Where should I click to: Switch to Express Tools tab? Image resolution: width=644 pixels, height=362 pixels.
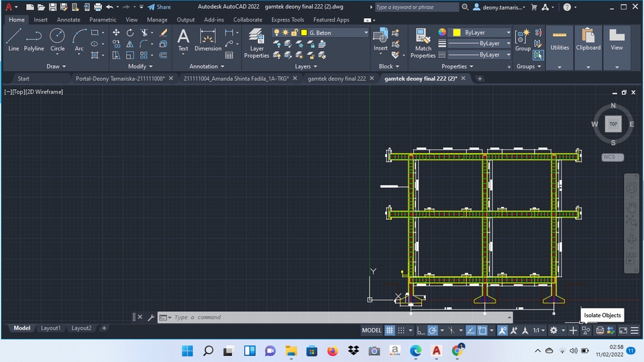[288, 19]
